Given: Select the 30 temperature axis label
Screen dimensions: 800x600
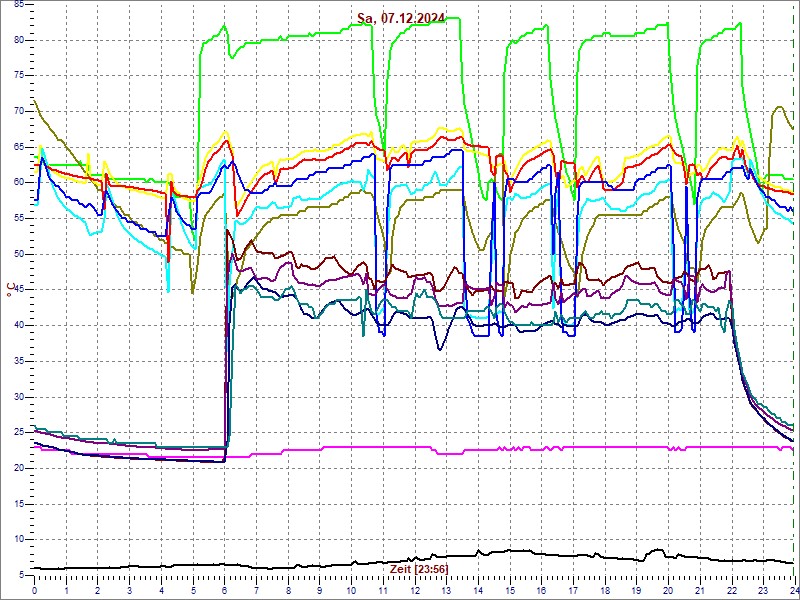Looking at the screenshot, I should coord(19,397).
